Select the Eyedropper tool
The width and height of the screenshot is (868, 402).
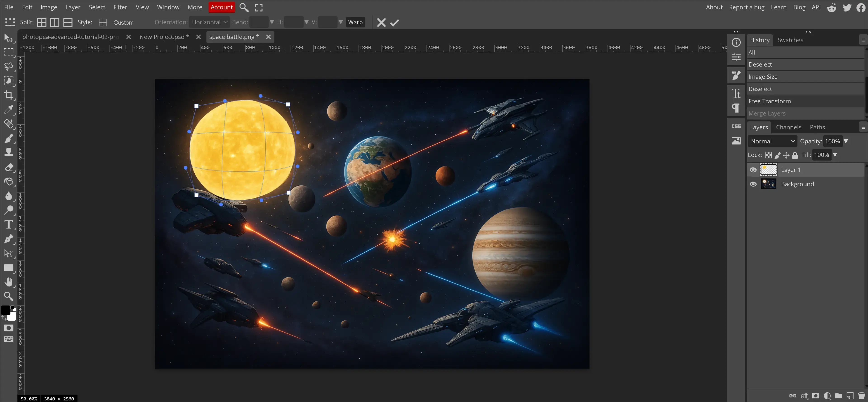(8, 109)
